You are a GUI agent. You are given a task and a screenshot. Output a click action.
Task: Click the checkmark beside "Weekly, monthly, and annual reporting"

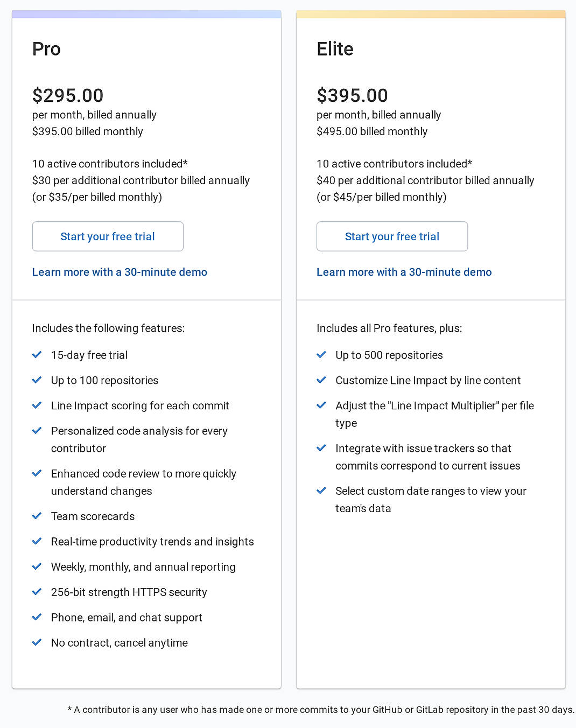point(37,566)
